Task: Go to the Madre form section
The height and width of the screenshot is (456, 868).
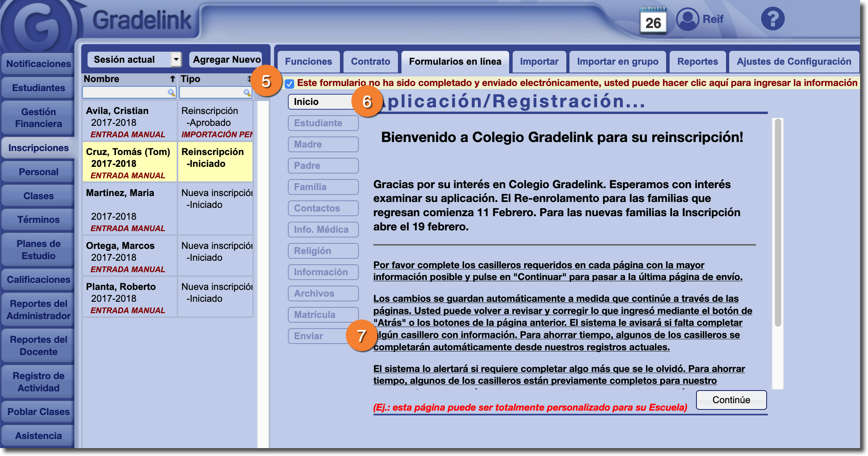Action: pos(323,144)
